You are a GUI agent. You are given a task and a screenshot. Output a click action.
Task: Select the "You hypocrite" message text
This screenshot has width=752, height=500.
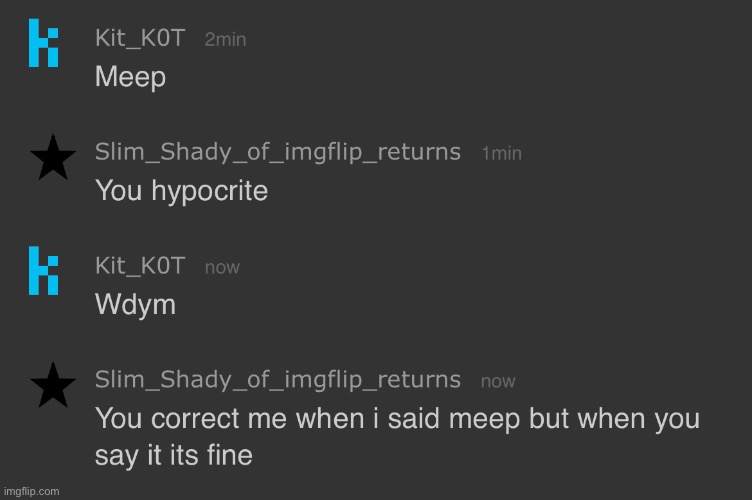182,191
